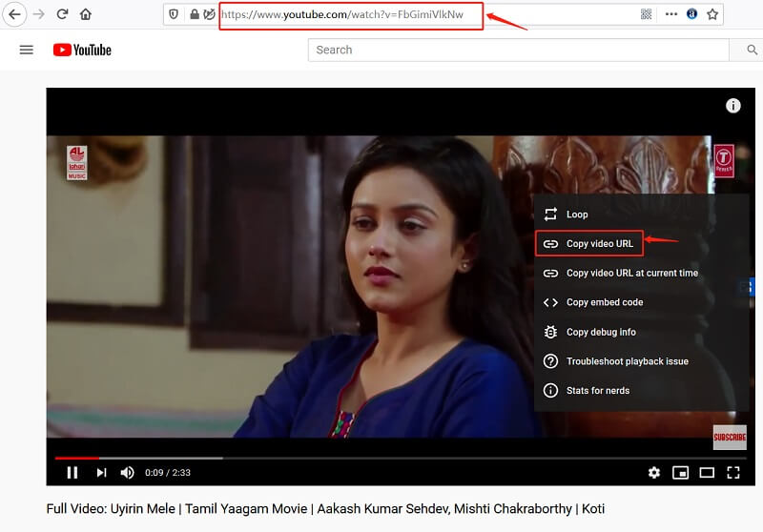Viewport: 763px width, 532px height.
Task: Go back with the browser back arrow
Action: pyautogui.click(x=14, y=14)
